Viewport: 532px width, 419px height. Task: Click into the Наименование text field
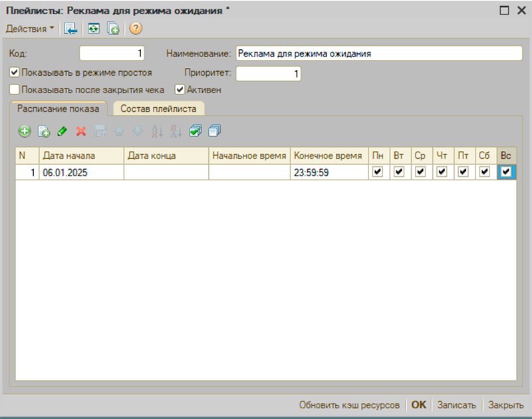pyautogui.click(x=379, y=53)
